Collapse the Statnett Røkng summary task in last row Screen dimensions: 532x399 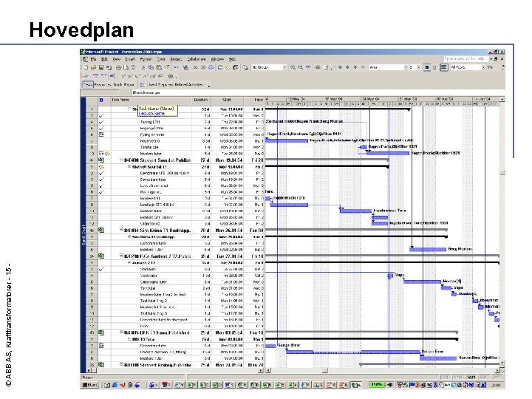121,364
